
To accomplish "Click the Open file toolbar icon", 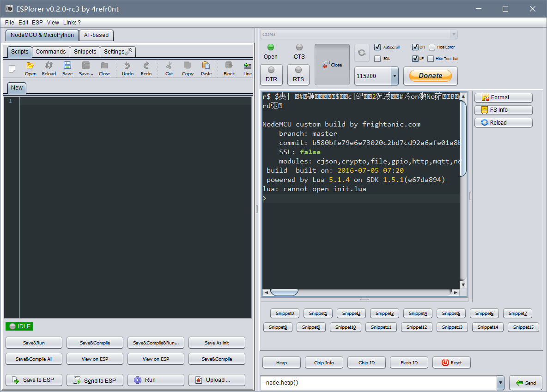I will [30, 66].
